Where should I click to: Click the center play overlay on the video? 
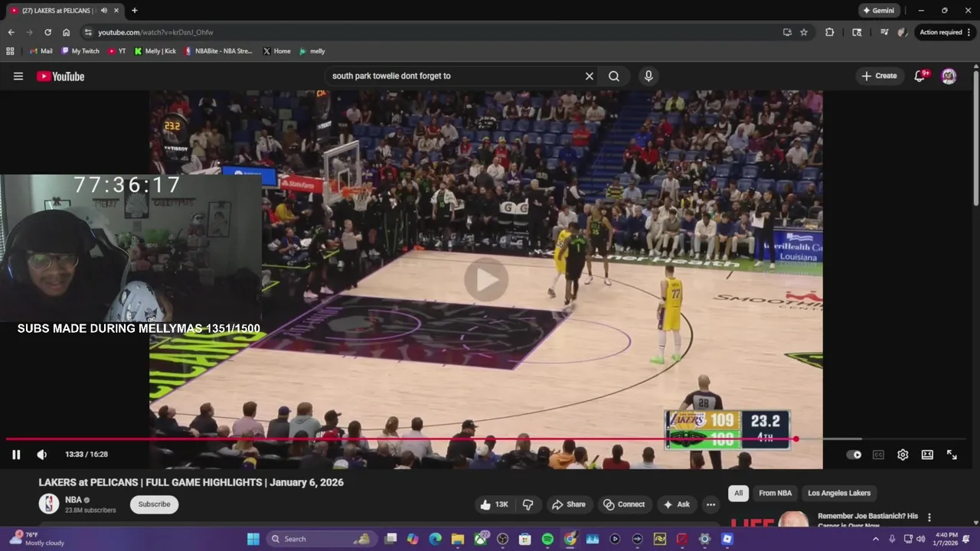point(486,279)
